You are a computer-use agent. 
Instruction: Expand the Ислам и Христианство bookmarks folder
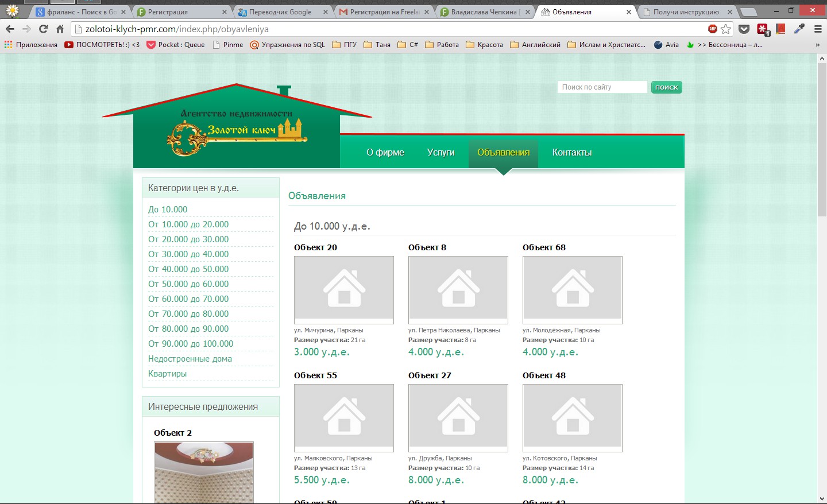click(606, 45)
